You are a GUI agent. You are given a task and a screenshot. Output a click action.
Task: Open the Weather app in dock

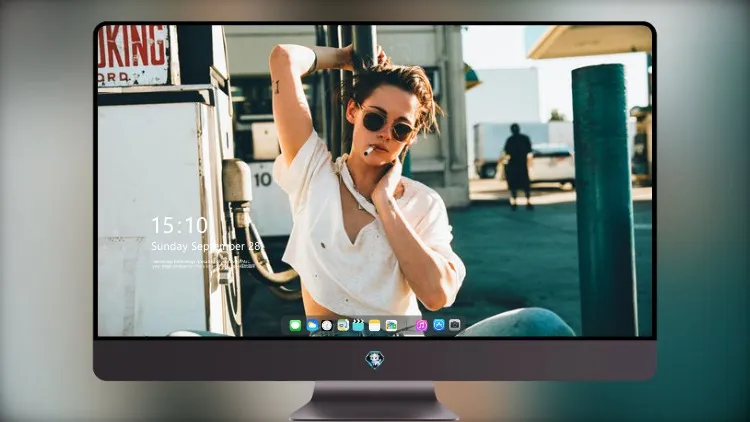point(312,326)
